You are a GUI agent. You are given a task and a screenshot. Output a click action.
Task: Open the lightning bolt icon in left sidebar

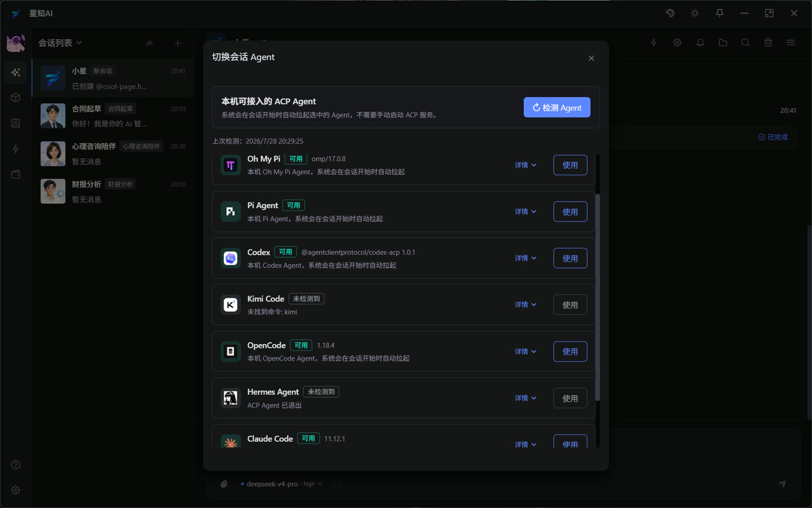(x=16, y=149)
